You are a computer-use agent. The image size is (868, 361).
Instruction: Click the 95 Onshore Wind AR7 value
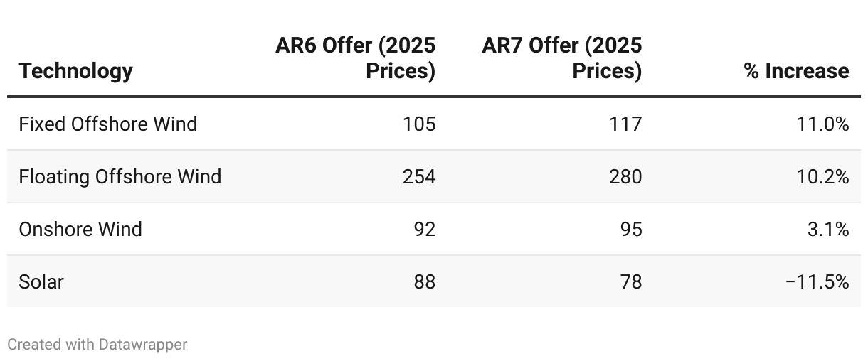coord(631,229)
